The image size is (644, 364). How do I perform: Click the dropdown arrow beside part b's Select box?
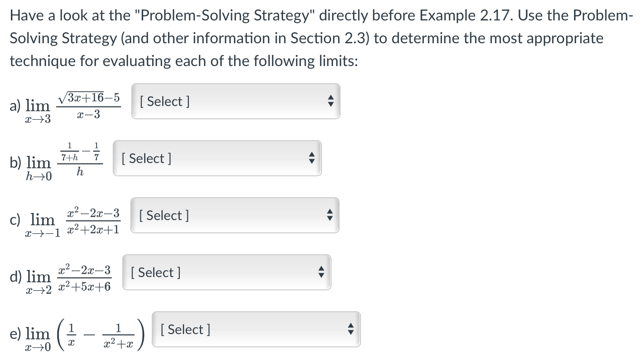click(312, 158)
